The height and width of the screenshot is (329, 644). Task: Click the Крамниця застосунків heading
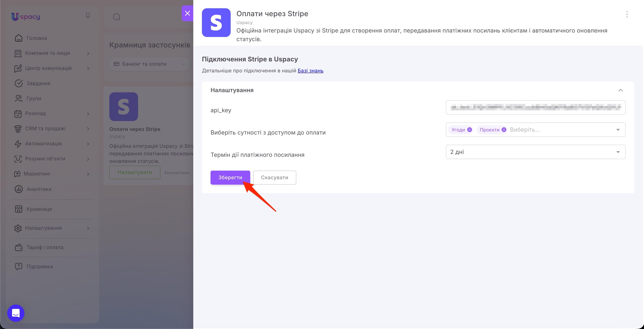coord(150,45)
